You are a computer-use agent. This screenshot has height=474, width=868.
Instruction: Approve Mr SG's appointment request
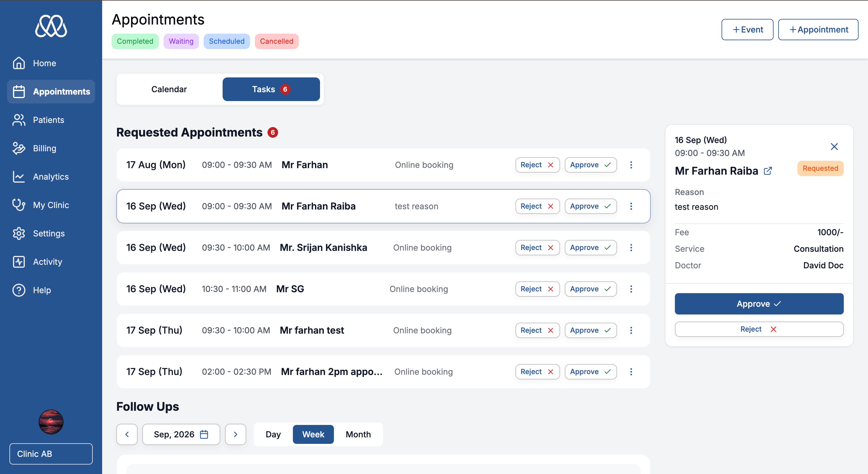click(590, 289)
